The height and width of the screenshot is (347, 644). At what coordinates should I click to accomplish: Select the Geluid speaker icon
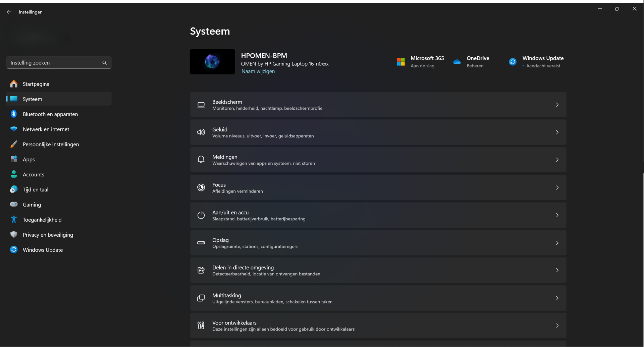point(201,132)
